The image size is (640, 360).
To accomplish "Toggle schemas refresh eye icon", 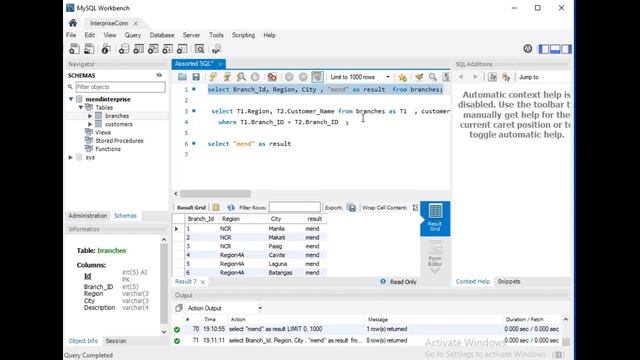I will coord(159,75).
